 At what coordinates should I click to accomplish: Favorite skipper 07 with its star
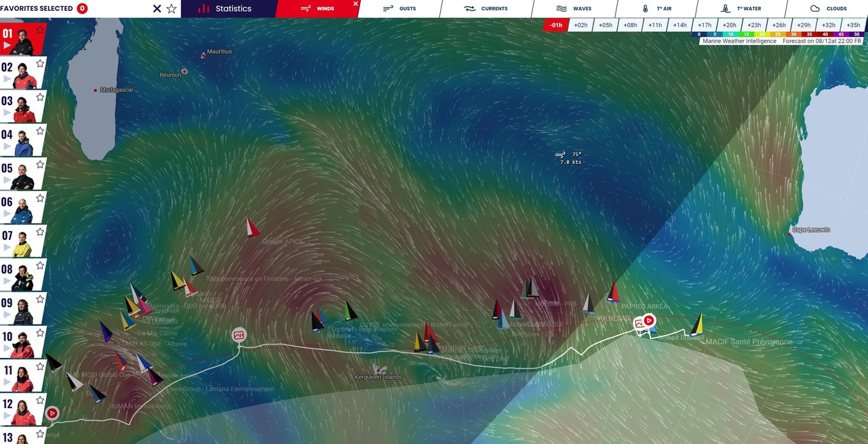point(40,232)
